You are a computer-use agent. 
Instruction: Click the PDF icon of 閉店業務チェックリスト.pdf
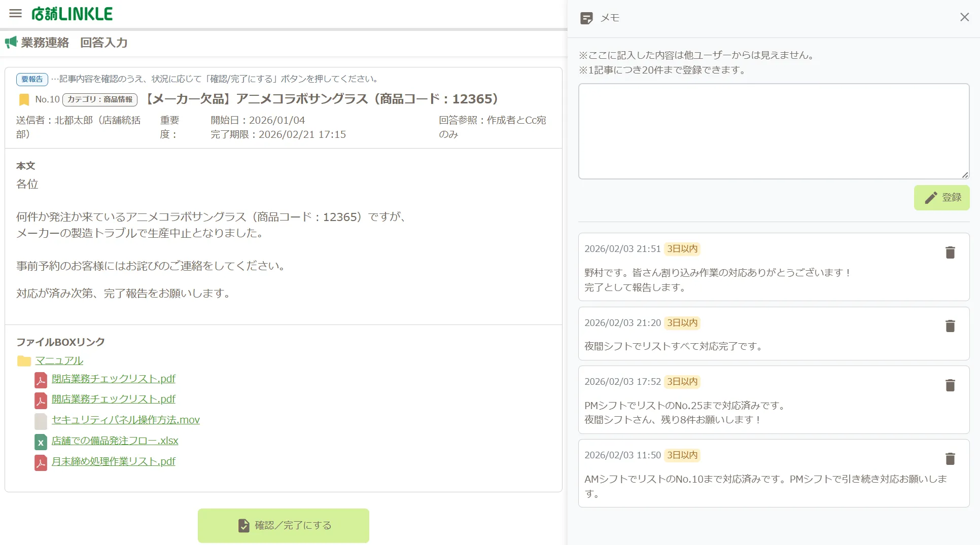[41, 380]
